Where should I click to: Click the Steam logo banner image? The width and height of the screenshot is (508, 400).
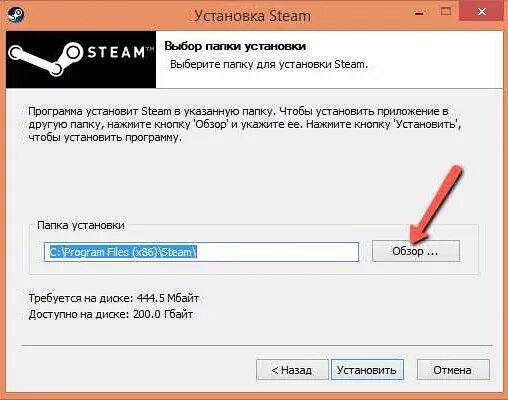tap(81, 59)
